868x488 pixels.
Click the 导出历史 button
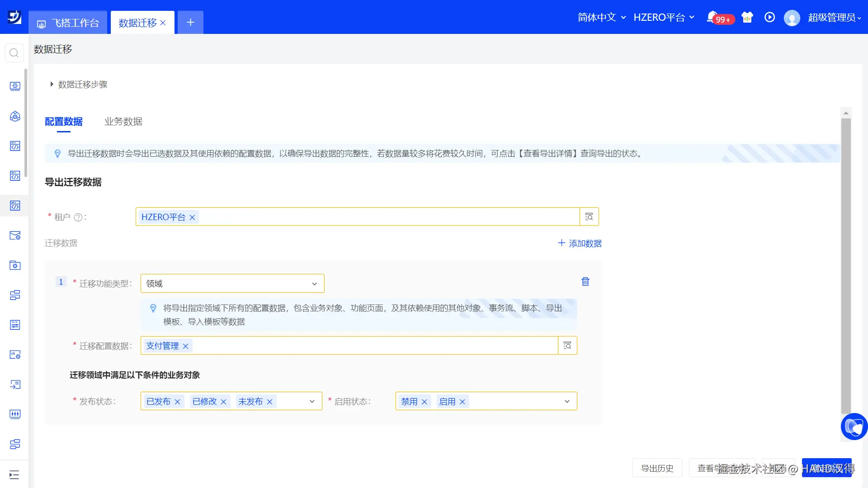point(657,468)
